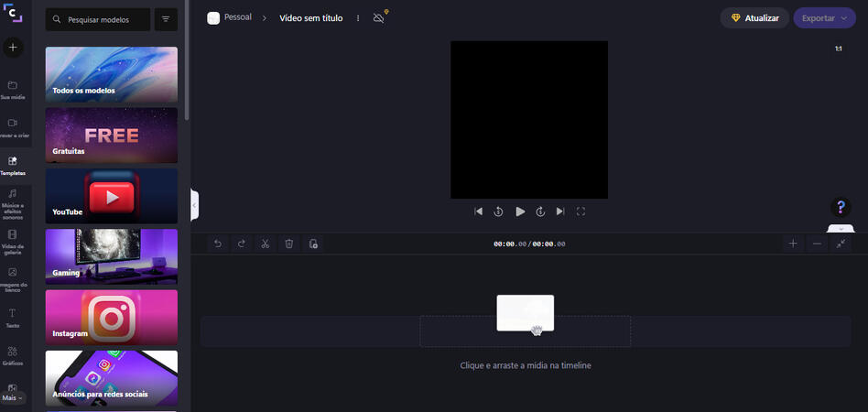Open the Gaming template category

[112, 256]
